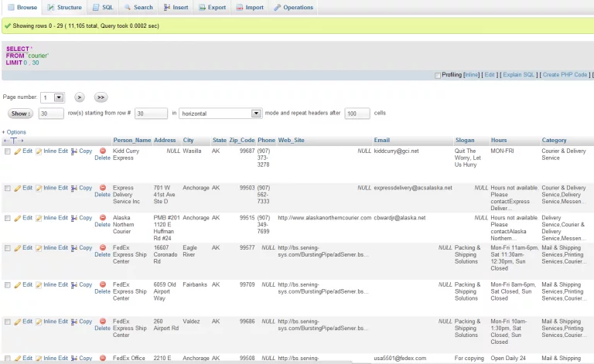Switch to the Structure tab
594x364 pixels.
coord(63,7)
